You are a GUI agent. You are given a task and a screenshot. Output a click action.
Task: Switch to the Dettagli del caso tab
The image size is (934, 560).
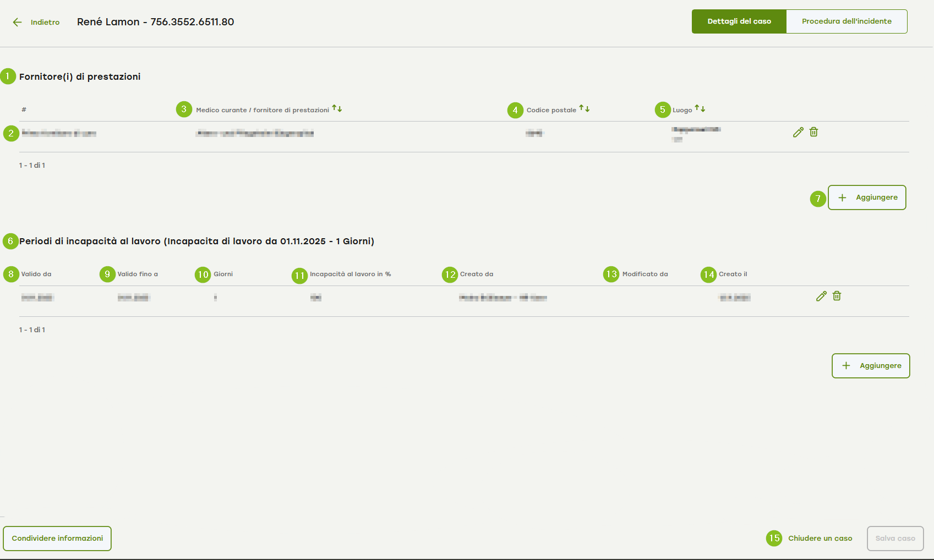click(x=739, y=21)
